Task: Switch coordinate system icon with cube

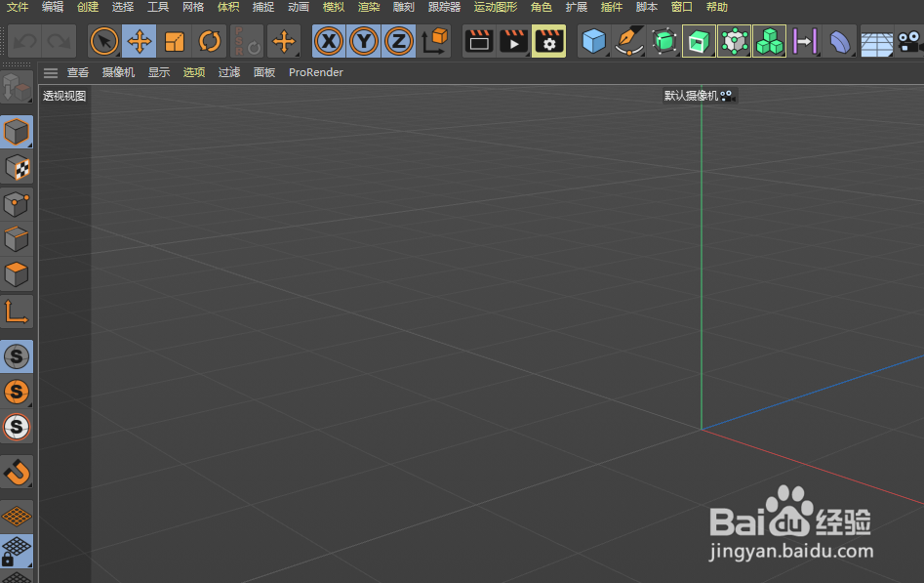Action: [x=434, y=41]
